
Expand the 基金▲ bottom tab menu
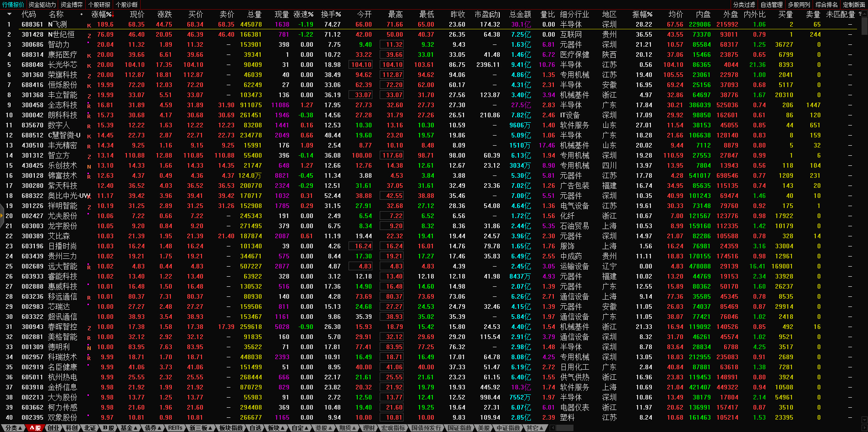click(129, 428)
